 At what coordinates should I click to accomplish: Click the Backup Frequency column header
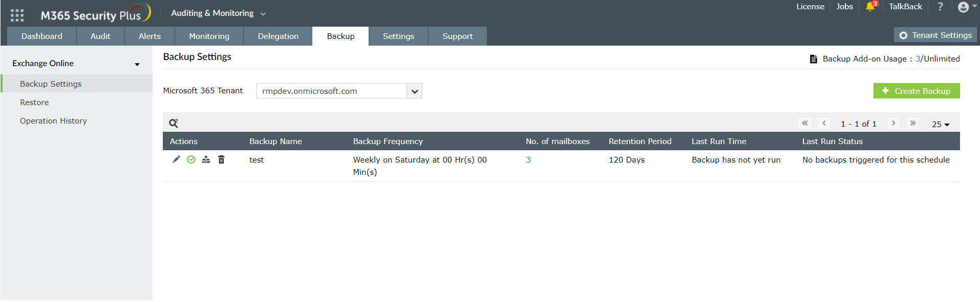click(388, 142)
